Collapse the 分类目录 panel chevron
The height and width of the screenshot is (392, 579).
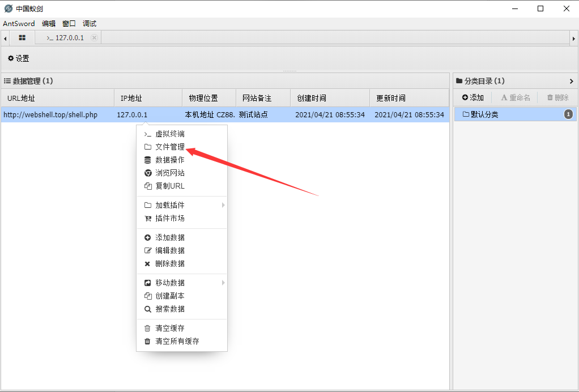(x=571, y=81)
